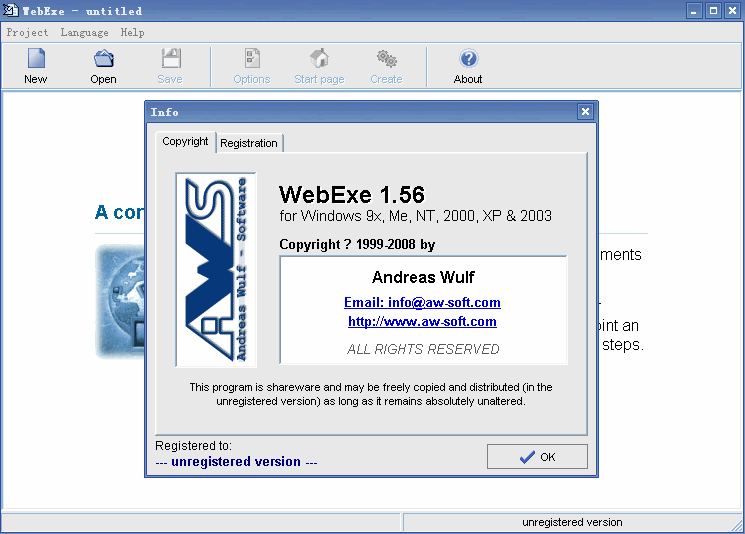Image resolution: width=745 pixels, height=534 pixels.
Task: Maximize the WebExe main window
Action: click(x=713, y=10)
